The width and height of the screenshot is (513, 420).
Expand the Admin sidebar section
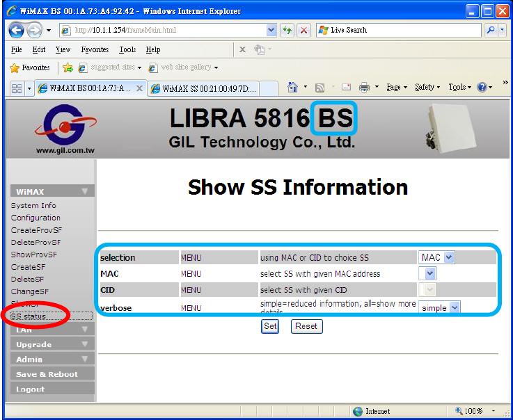point(52,359)
